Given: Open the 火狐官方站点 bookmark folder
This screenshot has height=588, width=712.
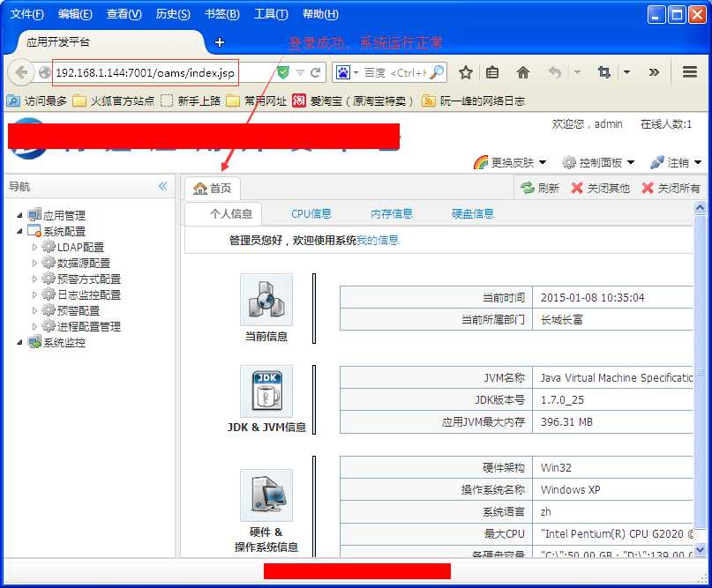Looking at the screenshot, I should pos(114,100).
